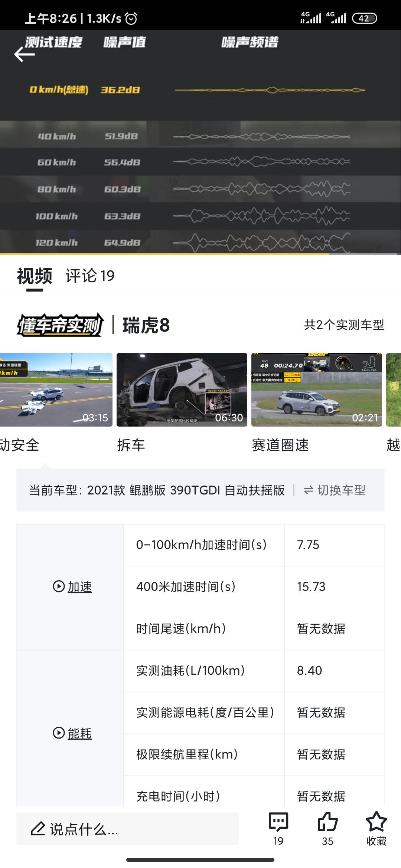
Task: Switch to the 评论 19 tab
Action: click(90, 276)
